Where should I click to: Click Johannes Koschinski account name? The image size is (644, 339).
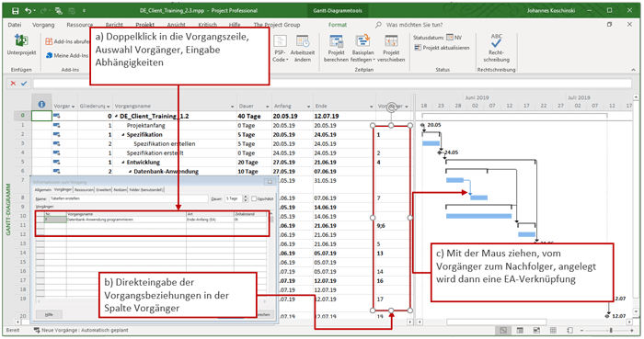551,11
